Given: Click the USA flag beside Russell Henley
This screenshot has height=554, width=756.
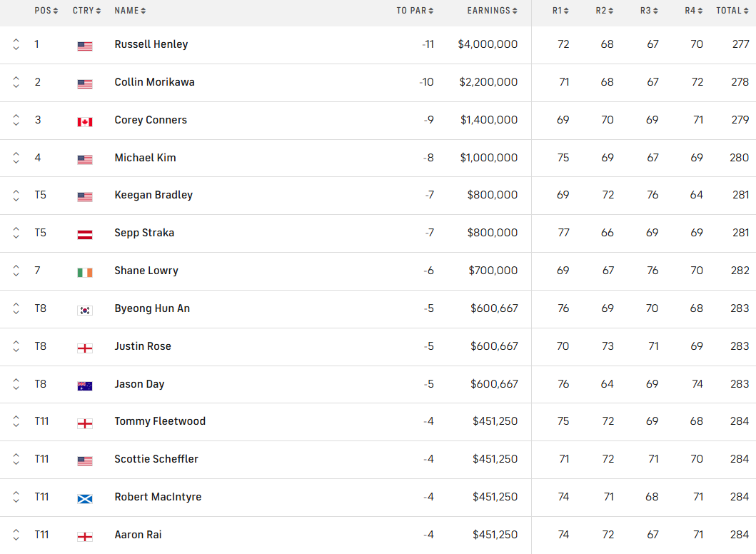Looking at the screenshot, I should tap(85, 46).
